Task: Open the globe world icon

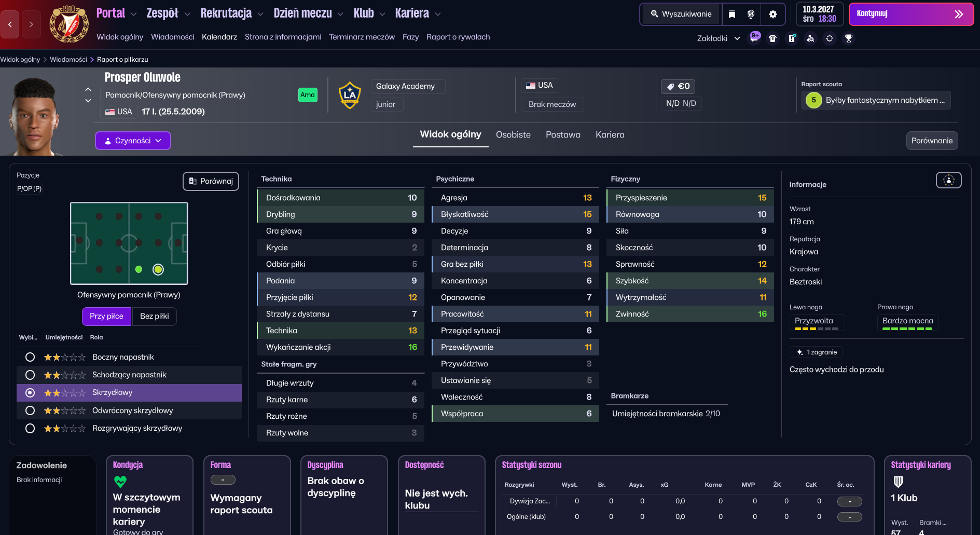Action: tap(751, 14)
